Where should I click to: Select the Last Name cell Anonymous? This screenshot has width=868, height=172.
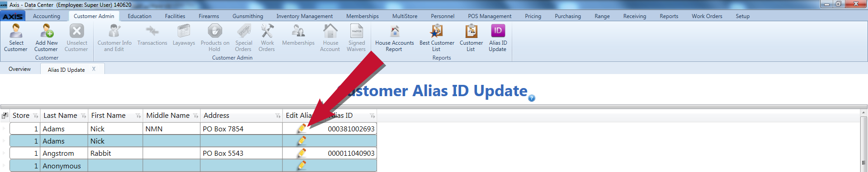[64, 166]
